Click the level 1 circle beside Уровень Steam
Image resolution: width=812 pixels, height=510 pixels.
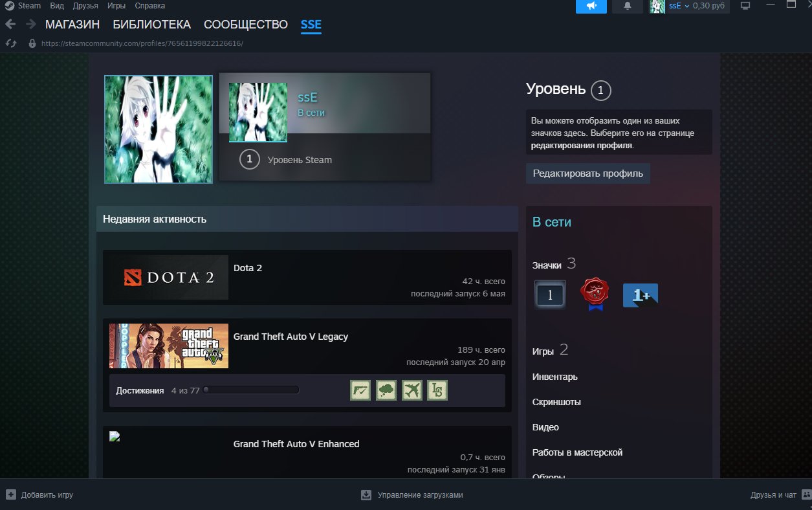coord(250,159)
